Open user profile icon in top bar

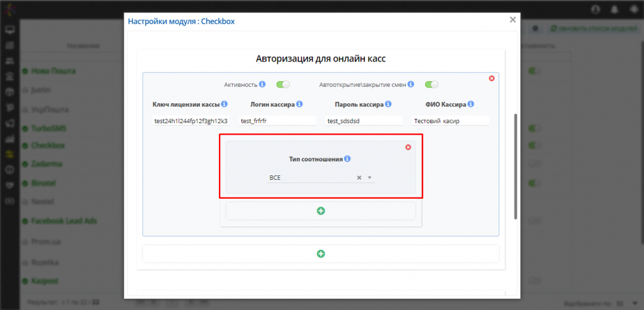click(x=596, y=9)
